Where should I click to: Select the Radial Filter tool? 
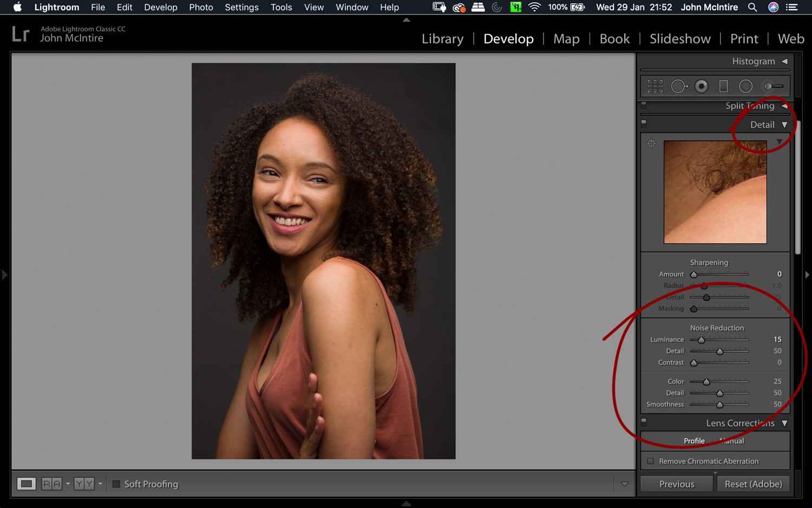tap(746, 86)
